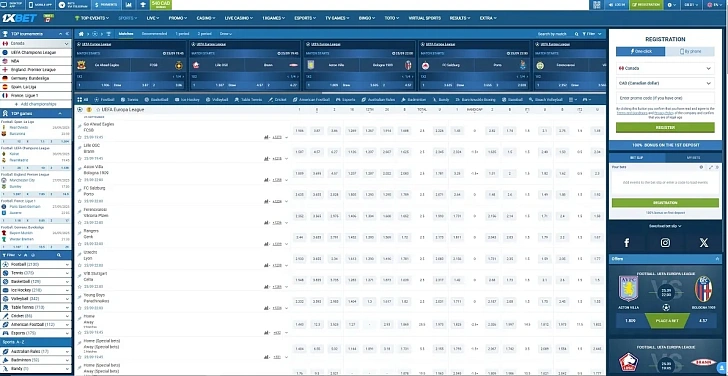728x376 pixels.
Task: Open the statistics bar chart icon in top bar
Action: pyautogui.click(x=129, y=5)
